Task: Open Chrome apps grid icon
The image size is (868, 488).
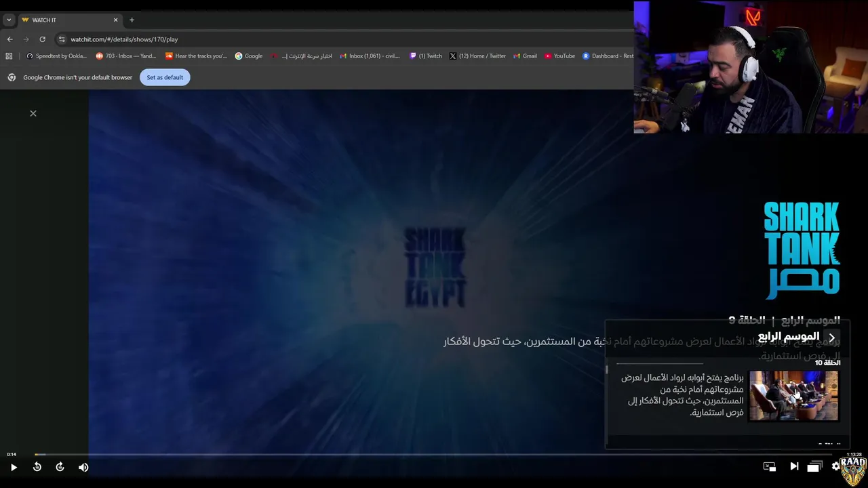Action: [9, 56]
